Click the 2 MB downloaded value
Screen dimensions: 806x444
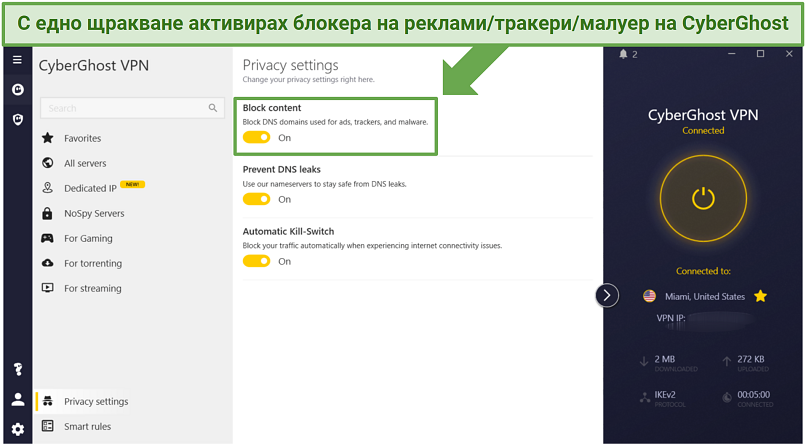pos(665,359)
